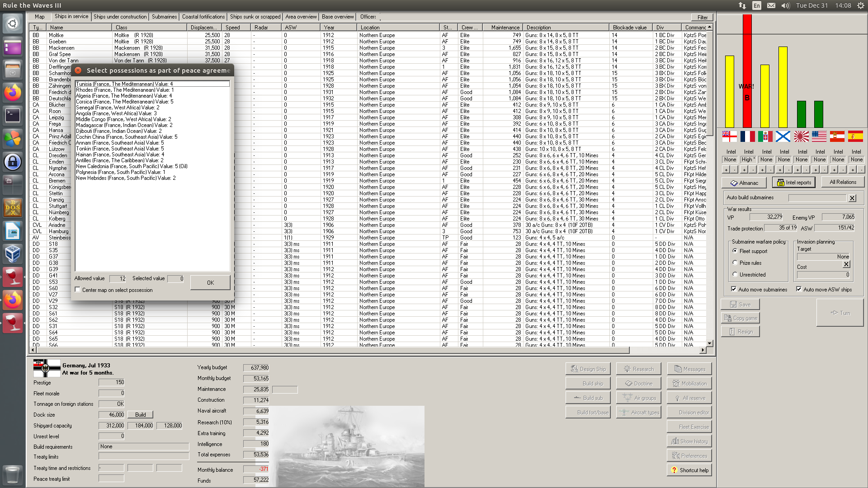Select Prize rules submarine policy

click(735, 263)
